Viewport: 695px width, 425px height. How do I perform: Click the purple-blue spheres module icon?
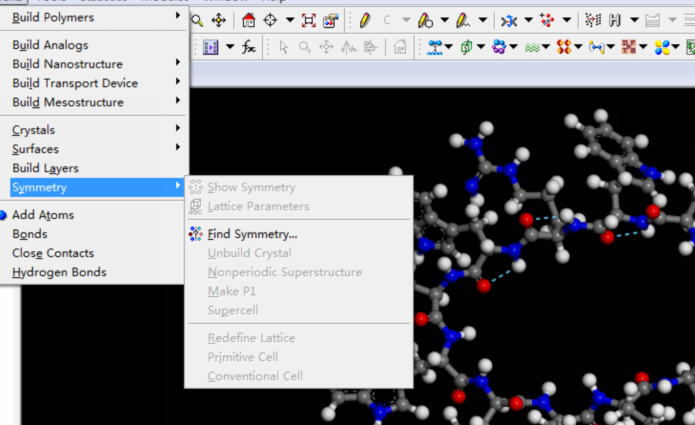(499, 47)
